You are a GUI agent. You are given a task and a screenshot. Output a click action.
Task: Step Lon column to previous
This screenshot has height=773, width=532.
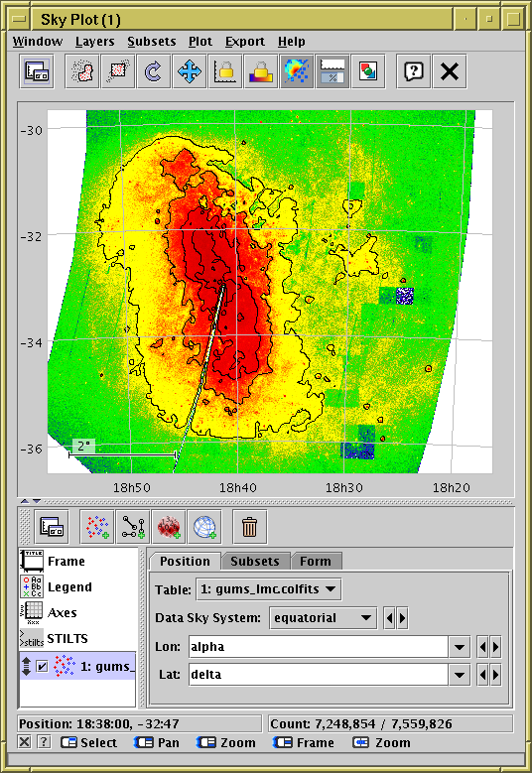coord(483,647)
